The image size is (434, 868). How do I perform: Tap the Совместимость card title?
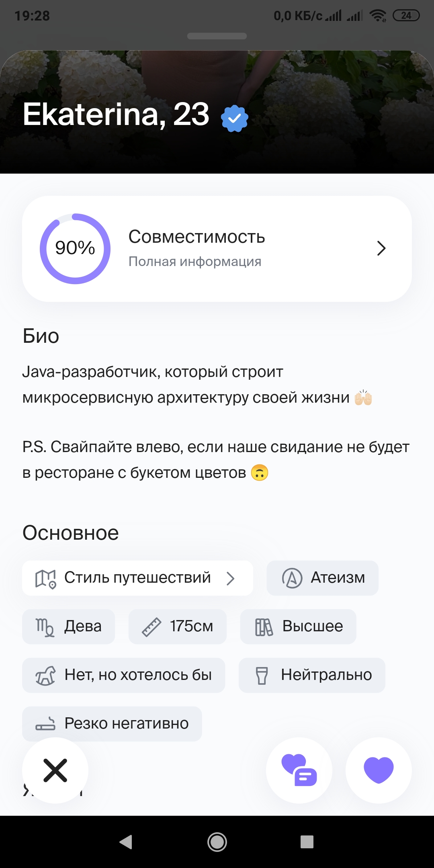[x=197, y=237]
